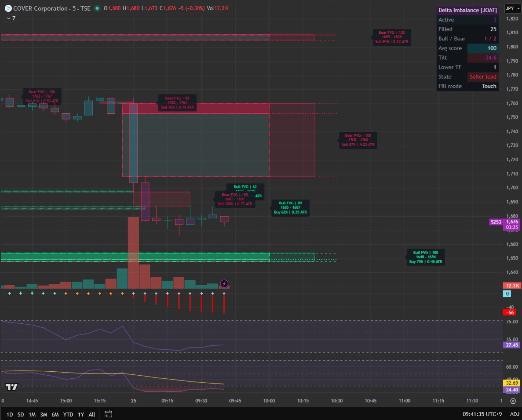Click the Active row value 3
Viewport: 522px width, 420px height.
tap(495, 20)
